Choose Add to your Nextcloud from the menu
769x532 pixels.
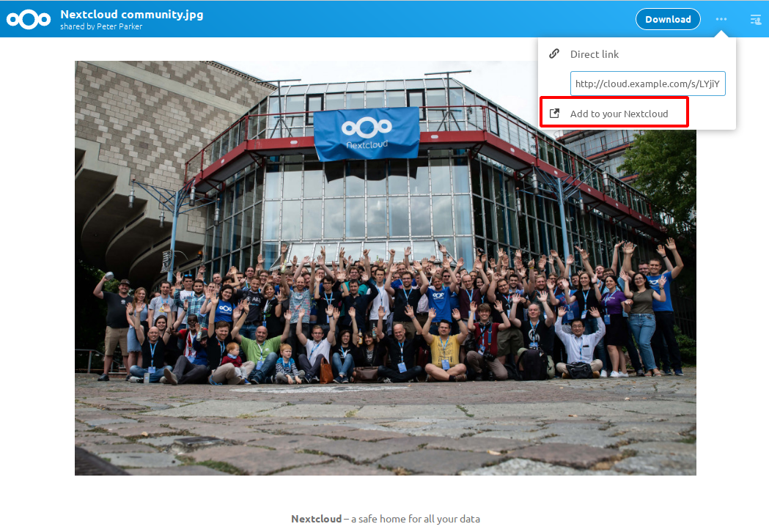point(619,114)
